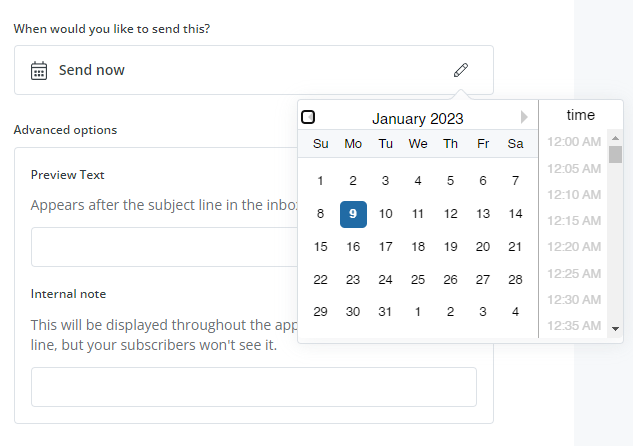Choose February 4 in trailing days
The width and height of the screenshot is (633, 446).
(516, 312)
